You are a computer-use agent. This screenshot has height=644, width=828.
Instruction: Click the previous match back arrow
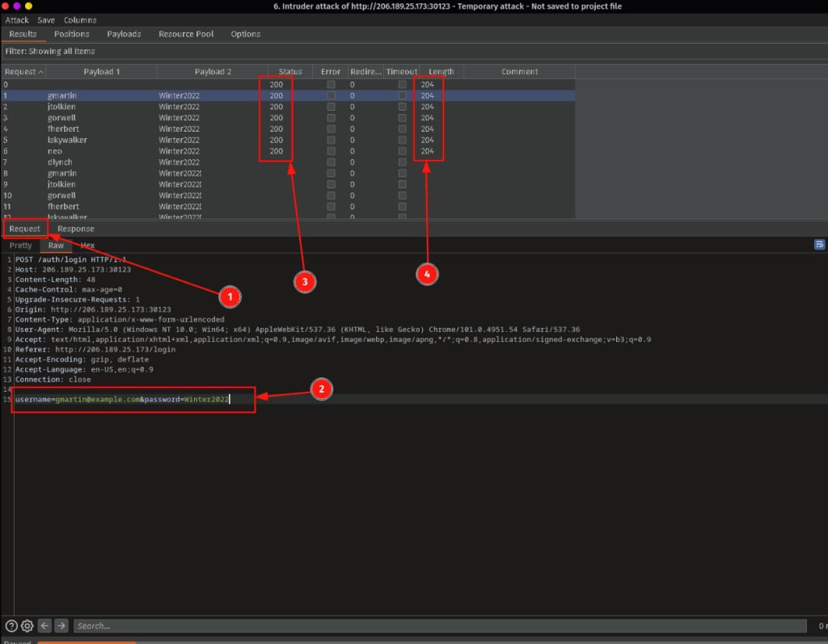pyautogui.click(x=45, y=625)
